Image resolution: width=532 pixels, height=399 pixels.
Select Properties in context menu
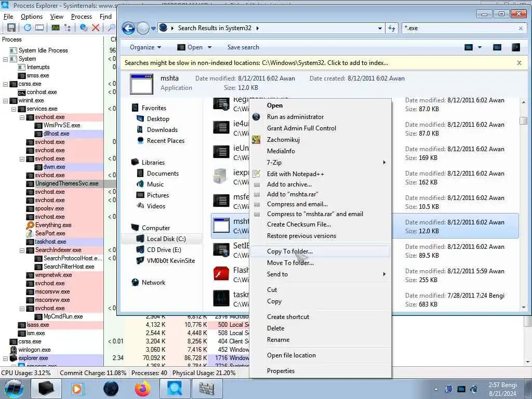click(x=321, y=371)
